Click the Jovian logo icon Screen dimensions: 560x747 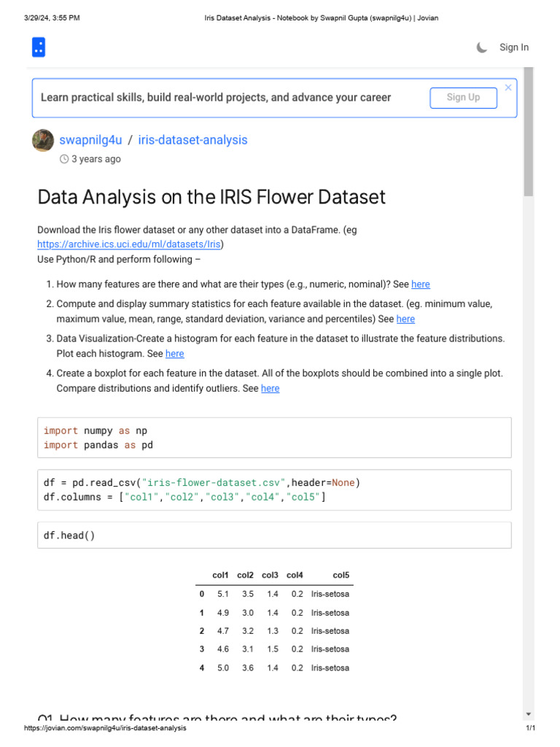[39, 47]
